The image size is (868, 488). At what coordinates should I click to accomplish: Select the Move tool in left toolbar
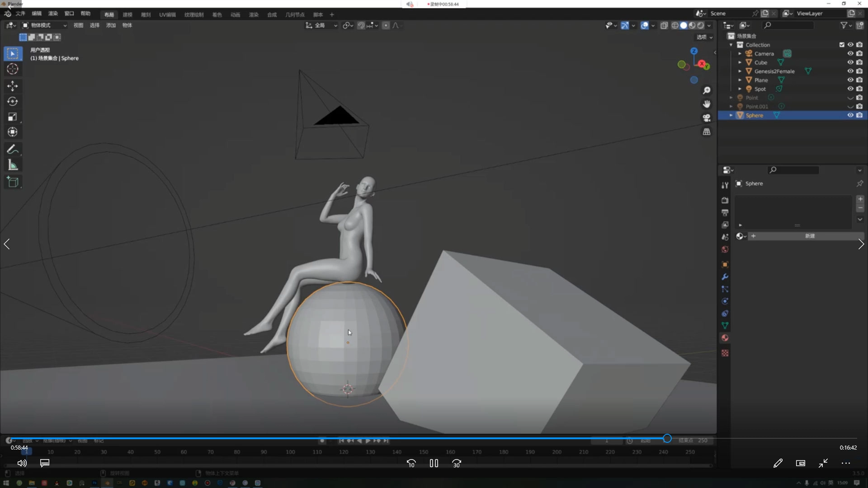(x=13, y=86)
